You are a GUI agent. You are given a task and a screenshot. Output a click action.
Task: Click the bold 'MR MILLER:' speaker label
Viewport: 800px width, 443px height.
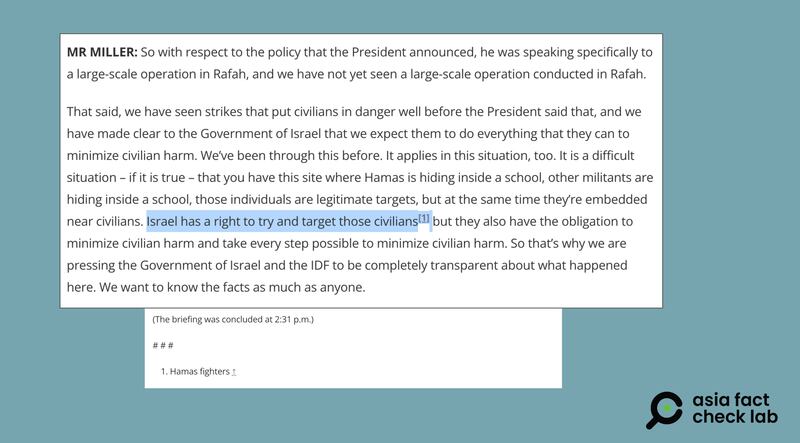tap(101, 52)
